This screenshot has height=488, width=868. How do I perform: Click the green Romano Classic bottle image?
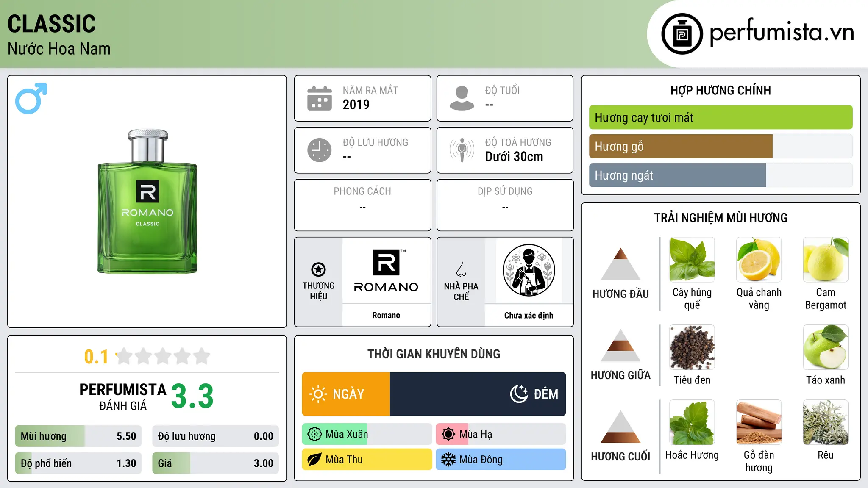tap(147, 201)
